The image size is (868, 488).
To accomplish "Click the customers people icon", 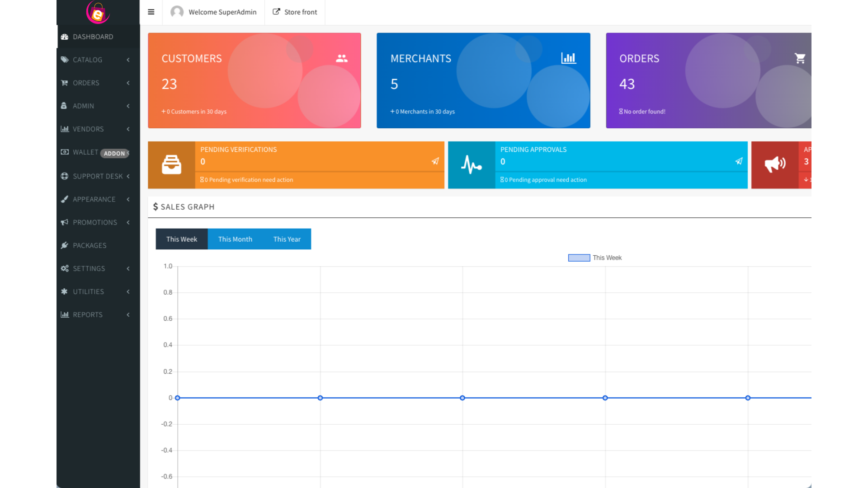I will click(342, 58).
